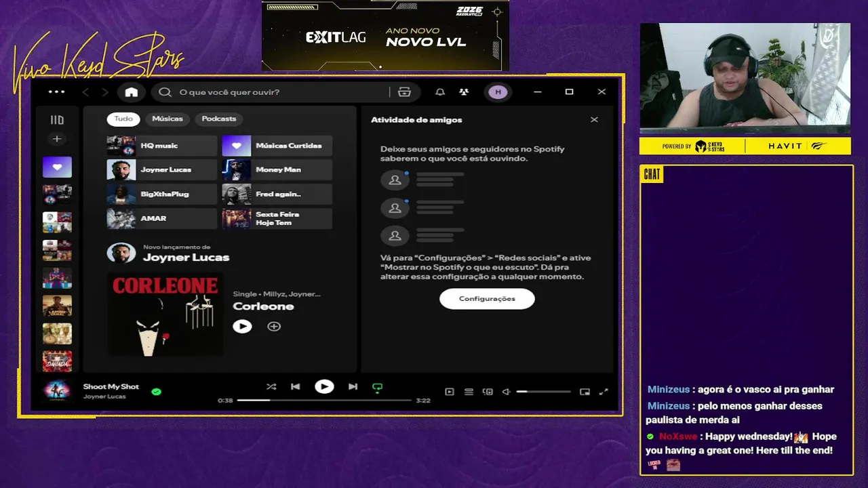The height and width of the screenshot is (488, 868).
Task: Click the Home button in Spotify
Action: (x=132, y=92)
